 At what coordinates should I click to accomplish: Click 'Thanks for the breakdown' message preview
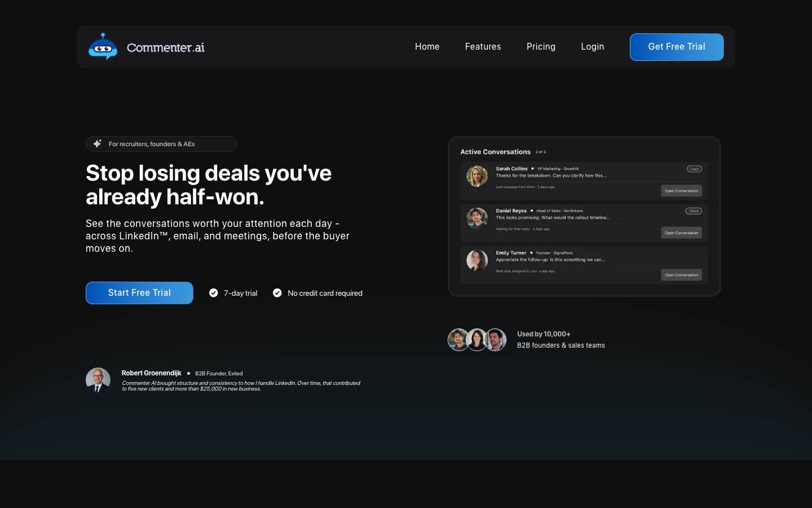[x=551, y=176]
